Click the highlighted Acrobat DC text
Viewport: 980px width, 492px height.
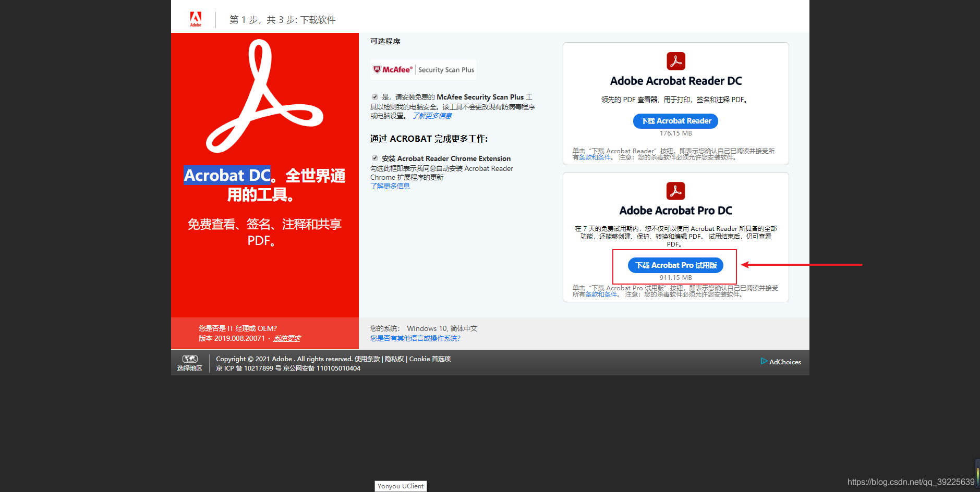[227, 176]
